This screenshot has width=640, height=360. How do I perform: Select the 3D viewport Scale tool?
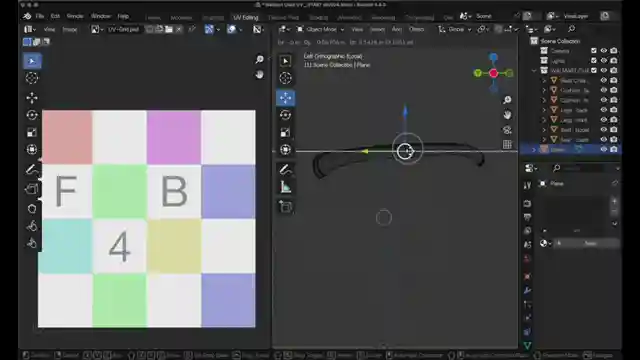285,132
